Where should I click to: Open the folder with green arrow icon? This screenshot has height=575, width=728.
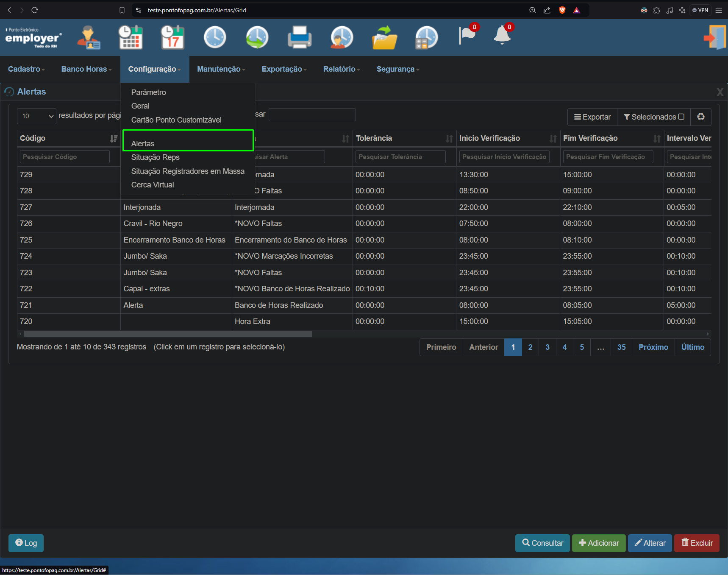click(384, 37)
